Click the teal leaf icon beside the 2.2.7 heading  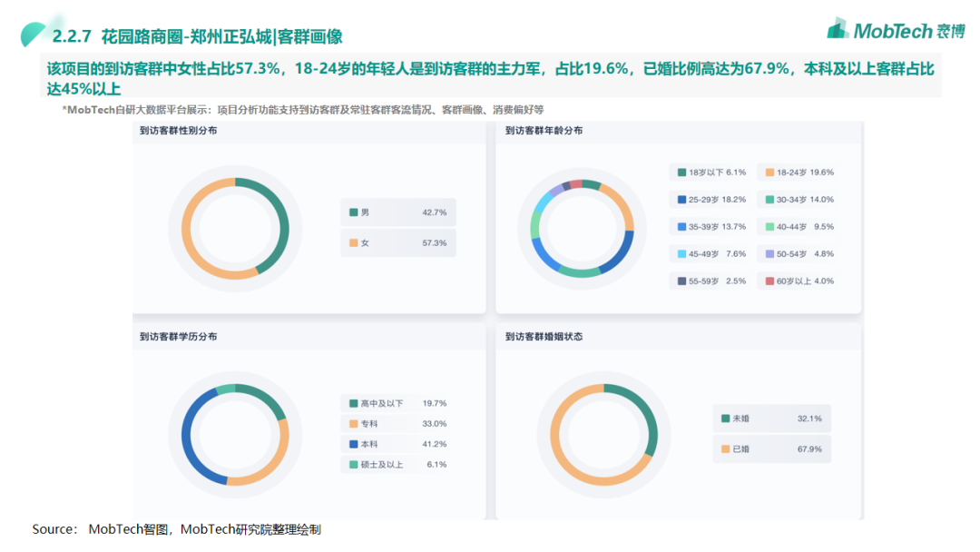(34, 34)
